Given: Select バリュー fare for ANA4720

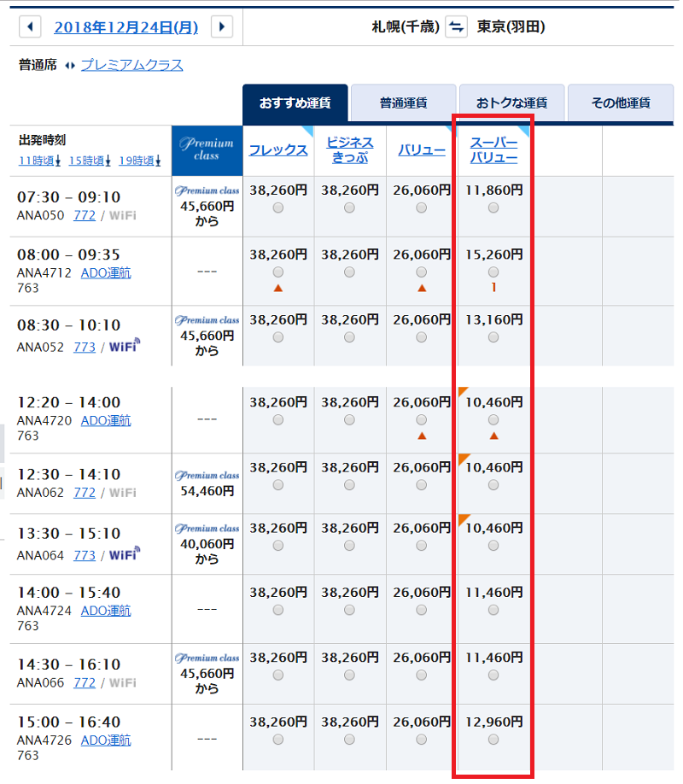Looking at the screenshot, I should point(422,419).
